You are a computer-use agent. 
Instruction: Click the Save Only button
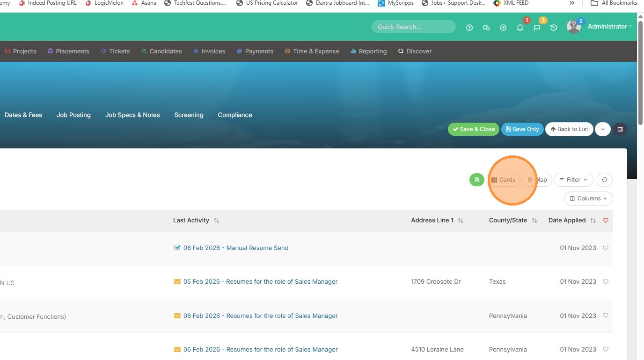522,129
